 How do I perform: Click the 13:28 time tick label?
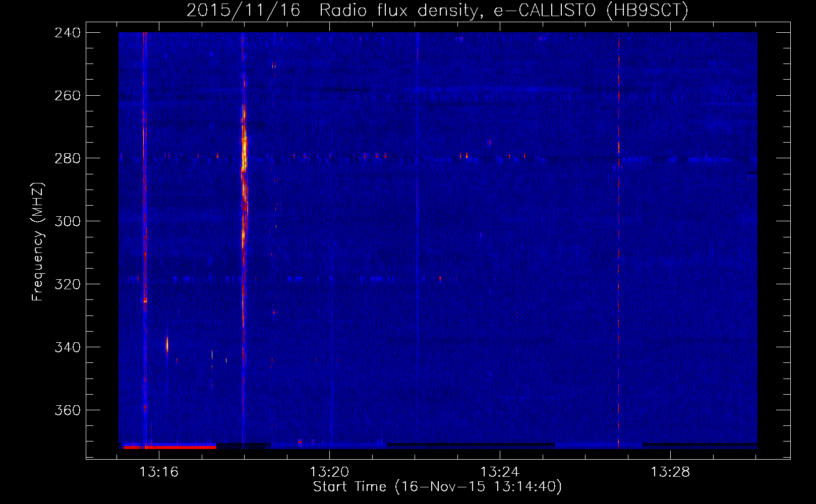pyautogui.click(x=670, y=472)
